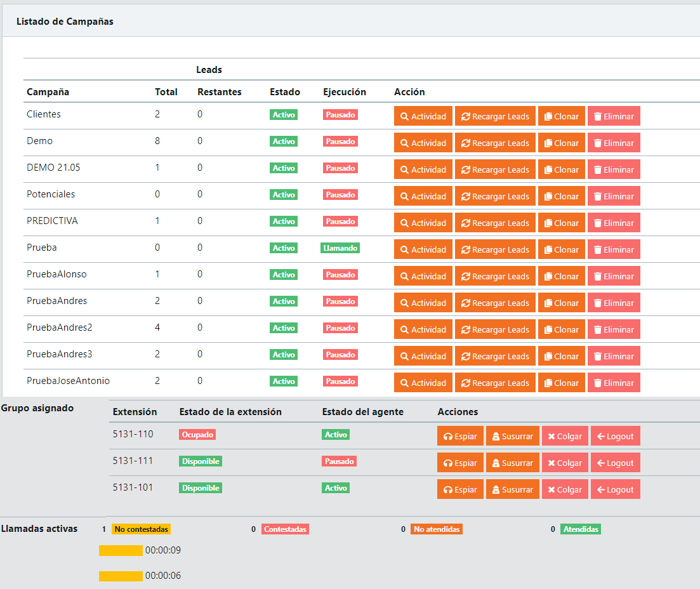This screenshot has width=700, height=589.
Task: Click the reload icon on Demo's Recargar Leads
Action: point(465,143)
